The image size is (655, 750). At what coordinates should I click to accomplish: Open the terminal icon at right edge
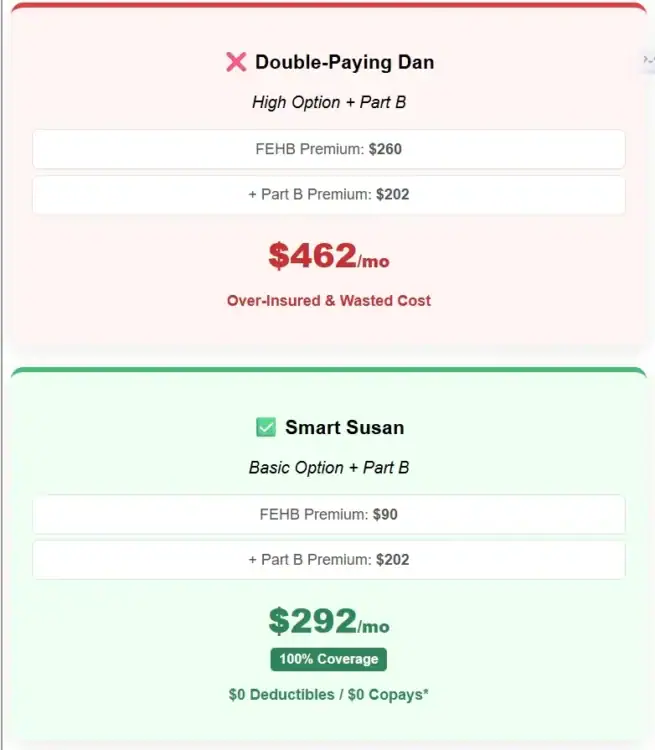649,61
